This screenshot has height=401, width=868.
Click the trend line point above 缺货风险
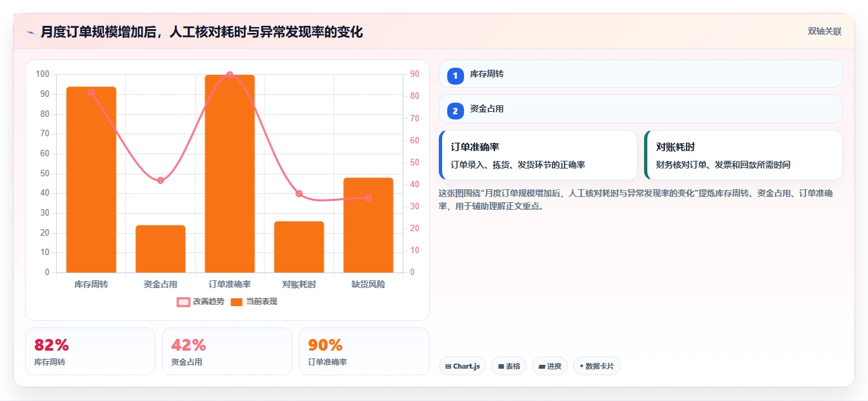coord(368,198)
